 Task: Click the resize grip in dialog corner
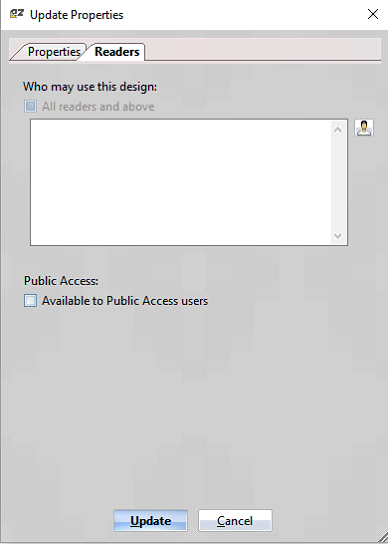(383, 537)
